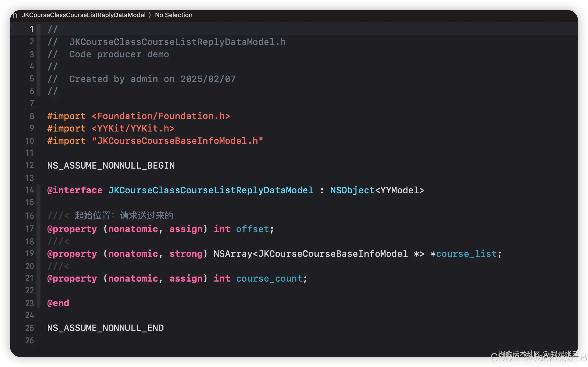The height and width of the screenshot is (367, 588).
Task: Toggle a breakpoint at line number 19
Action: pyautogui.click(x=29, y=253)
